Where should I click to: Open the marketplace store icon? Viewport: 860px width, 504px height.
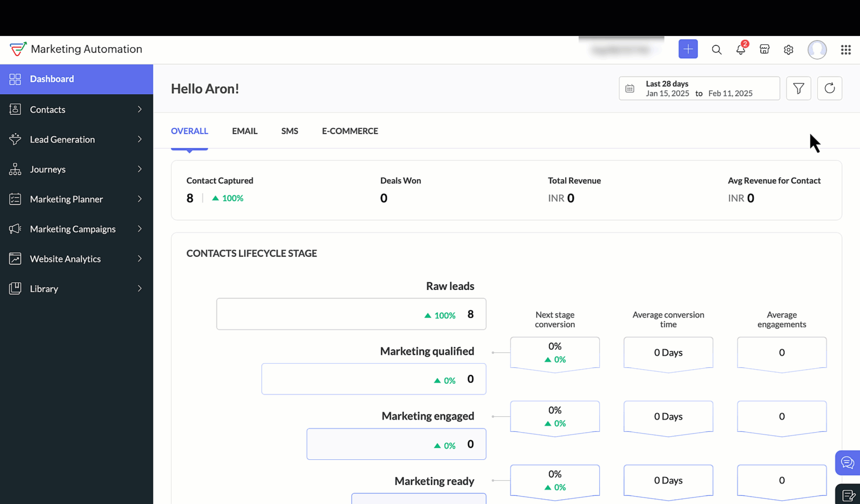(x=764, y=49)
